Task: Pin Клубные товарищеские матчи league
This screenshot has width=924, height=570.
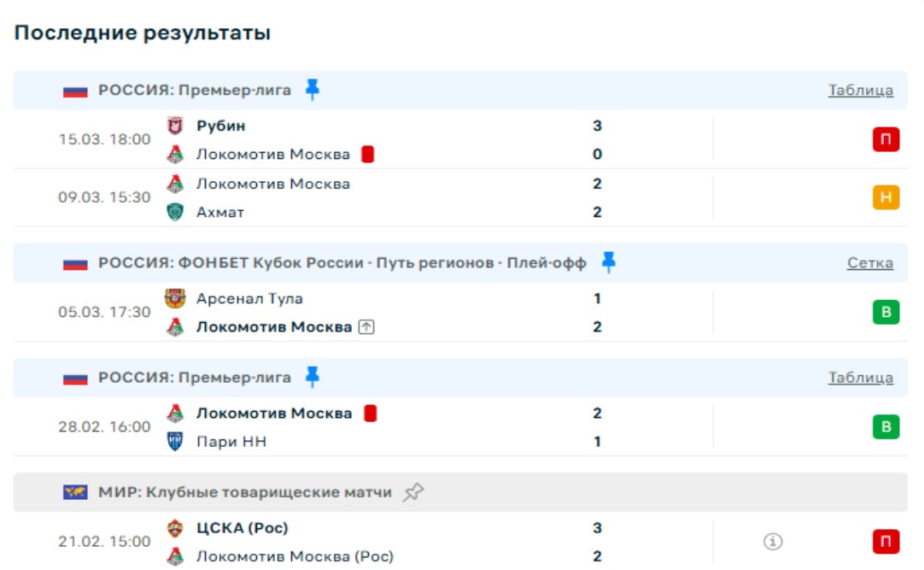Action: pyautogui.click(x=413, y=492)
